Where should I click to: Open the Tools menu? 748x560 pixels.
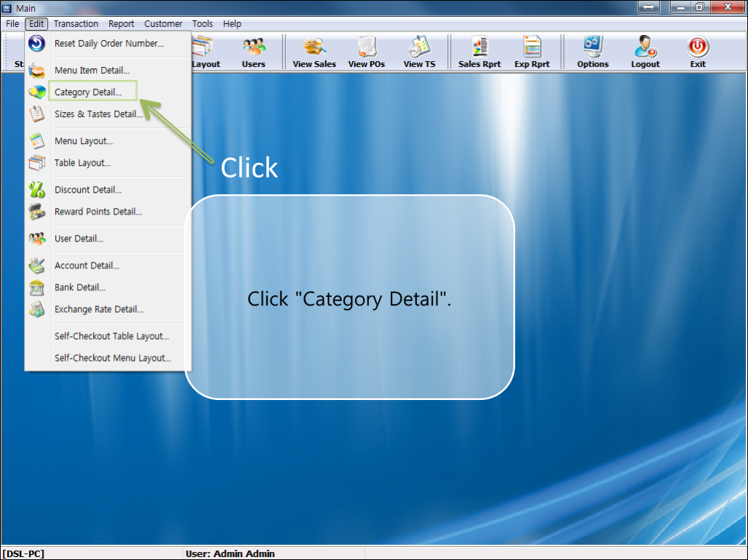point(202,23)
